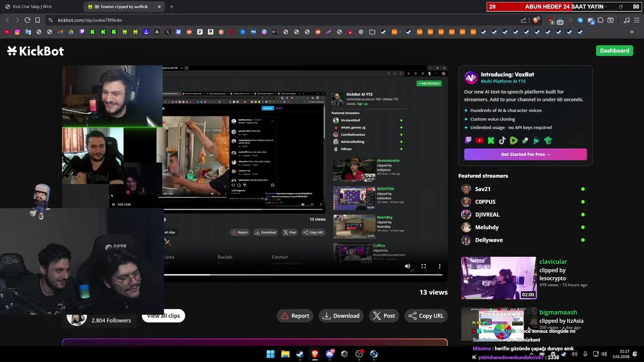
Task: Show more bookmarks chevron
Action: click(x=632, y=32)
